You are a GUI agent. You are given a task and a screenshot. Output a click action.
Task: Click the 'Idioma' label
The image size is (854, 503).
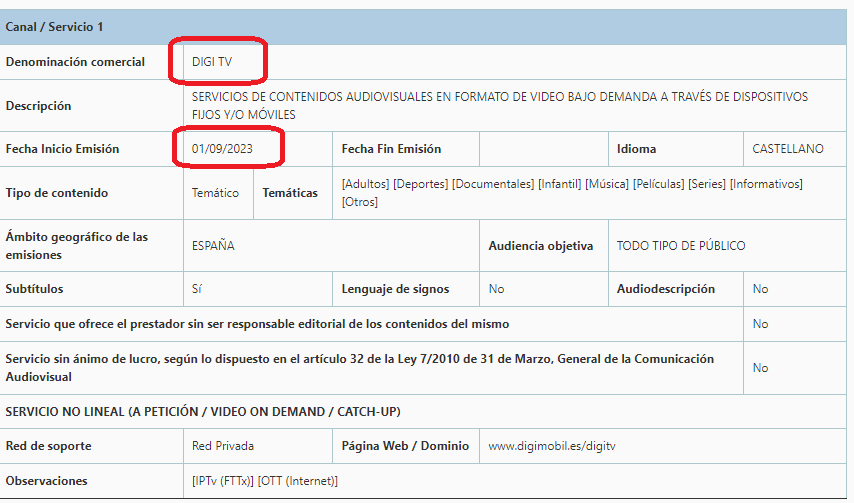(636, 149)
